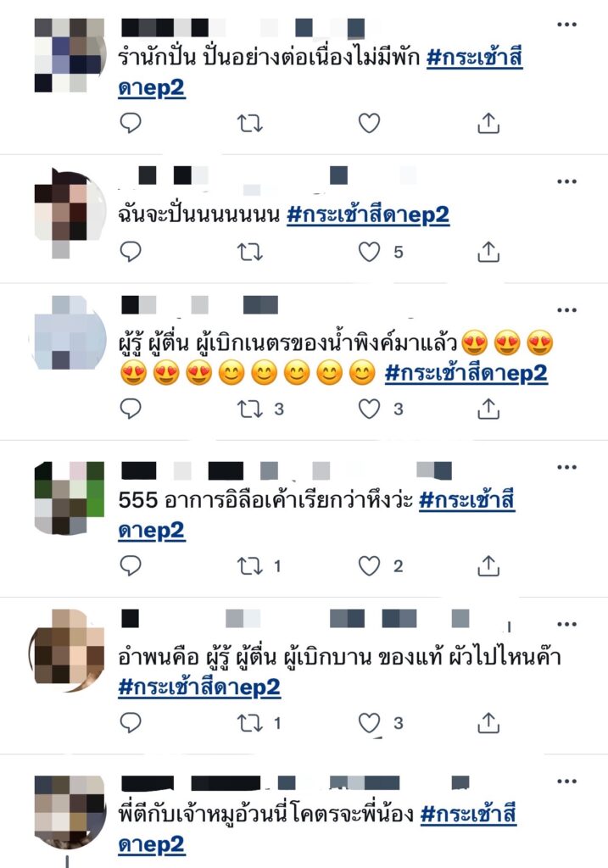Like the 555 tweet showing 2 likes

(x=370, y=565)
